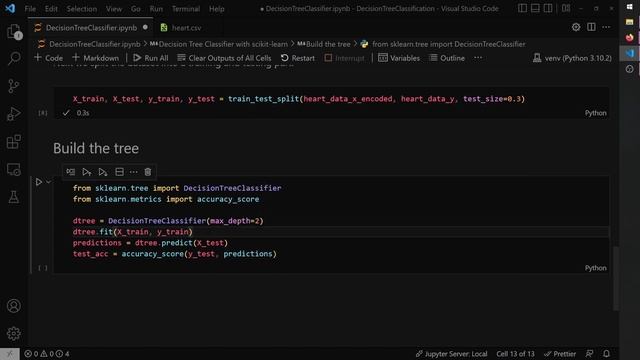This screenshot has height=360, width=640.
Task: Click Jupyter Server: Local status item
Action: point(451,354)
